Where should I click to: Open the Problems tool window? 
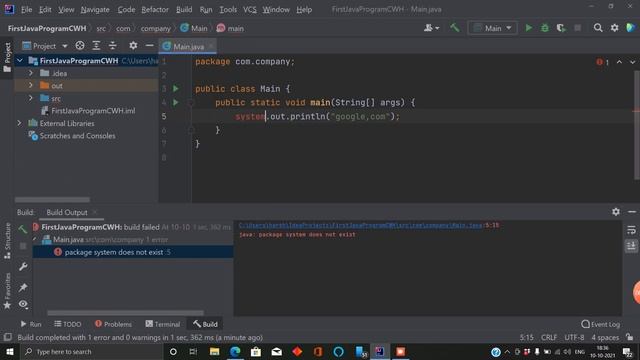click(113, 324)
